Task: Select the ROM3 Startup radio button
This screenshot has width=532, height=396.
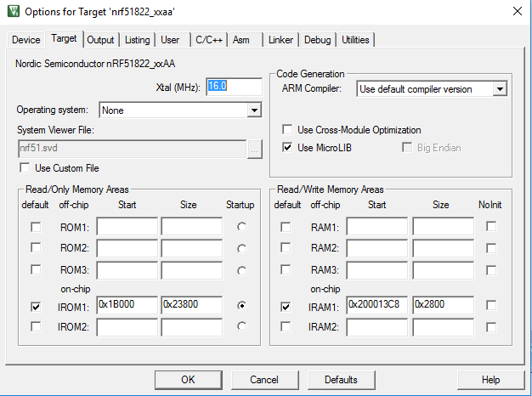Action: [x=241, y=271]
